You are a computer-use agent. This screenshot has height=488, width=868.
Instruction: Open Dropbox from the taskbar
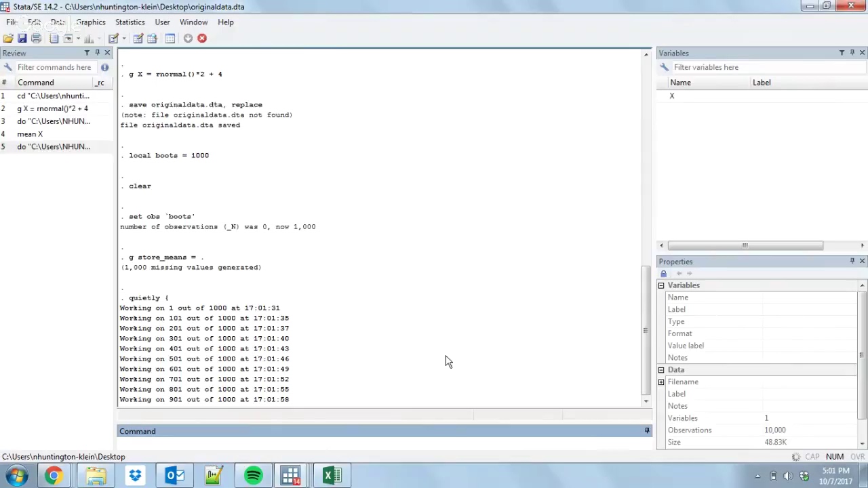pyautogui.click(x=136, y=476)
